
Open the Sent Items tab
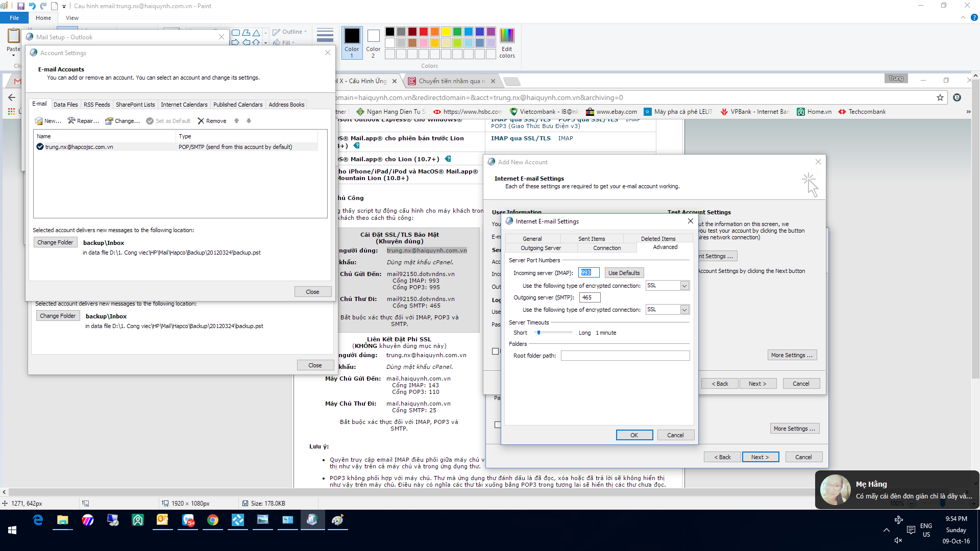coord(592,239)
